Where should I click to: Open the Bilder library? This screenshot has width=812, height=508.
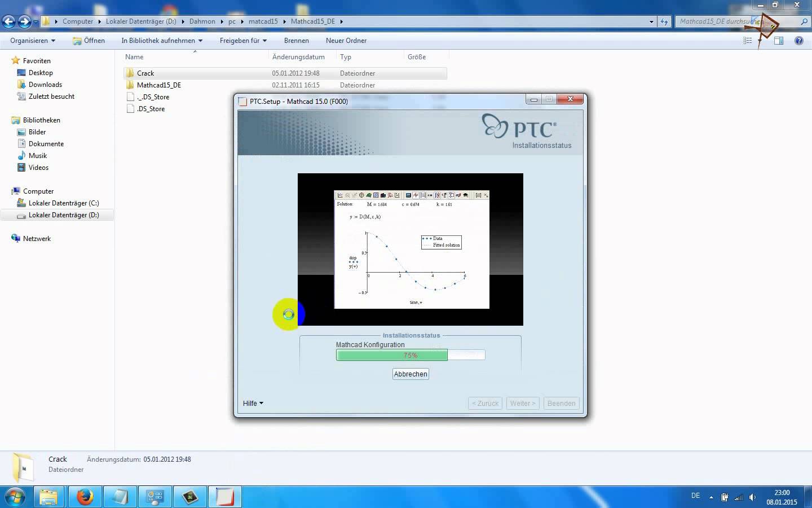tap(37, 132)
